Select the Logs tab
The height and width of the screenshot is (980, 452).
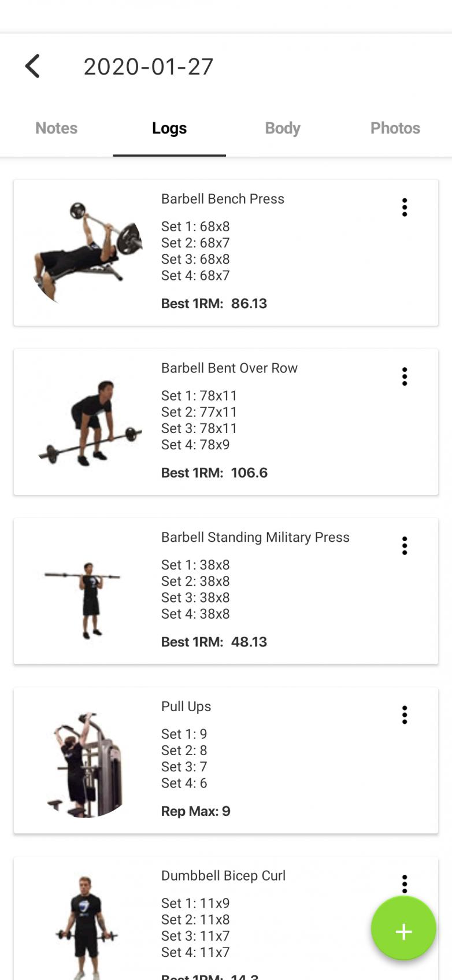pyautogui.click(x=169, y=128)
